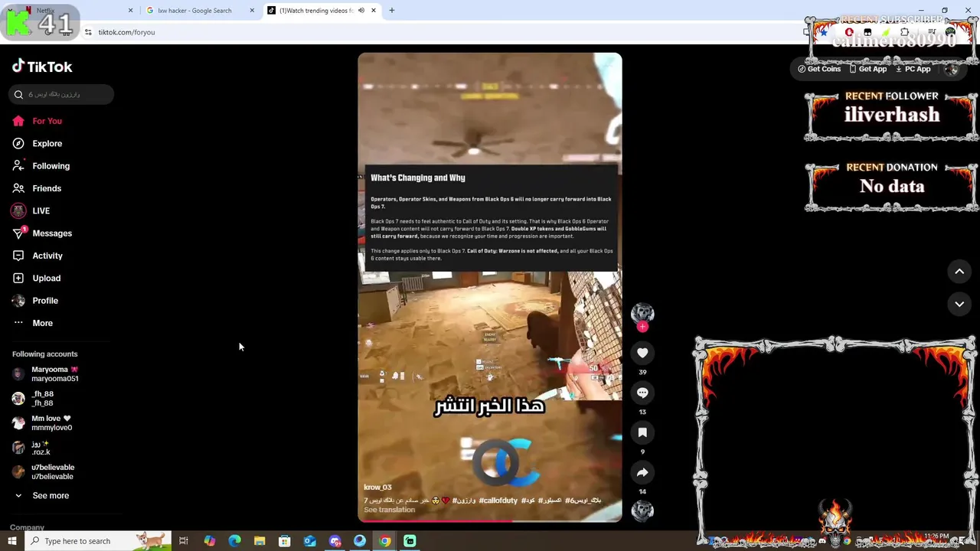
Task: Click Get Coins
Action: point(819,69)
